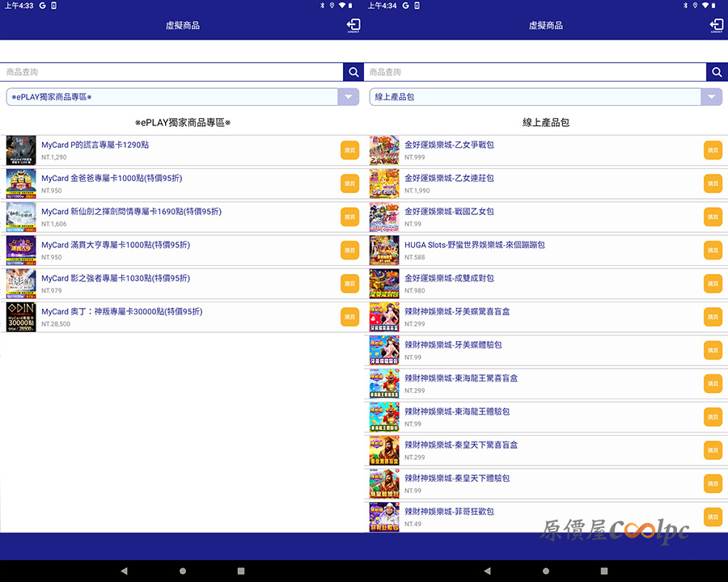This screenshot has height=582, width=728.
Task: Buy the 辣財神娛樂城-牙美蝶驚喜盲盒
Action: pos(713,318)
